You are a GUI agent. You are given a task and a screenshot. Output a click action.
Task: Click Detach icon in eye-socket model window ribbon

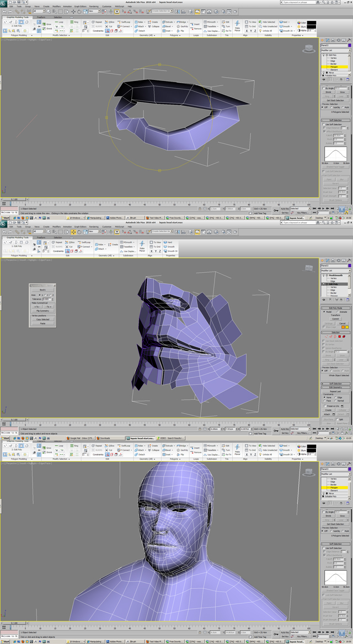(x=140, y=31)
